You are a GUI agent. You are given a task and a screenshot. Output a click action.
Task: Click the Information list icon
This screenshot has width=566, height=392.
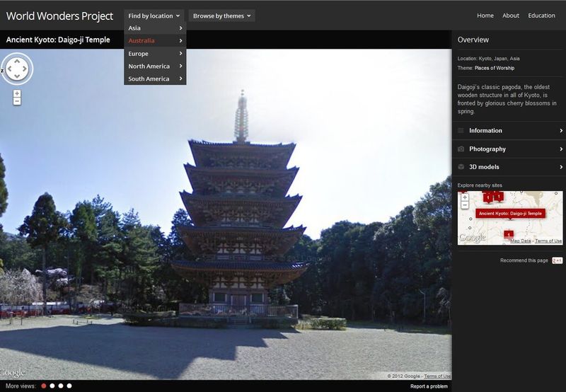coord(461,131)
